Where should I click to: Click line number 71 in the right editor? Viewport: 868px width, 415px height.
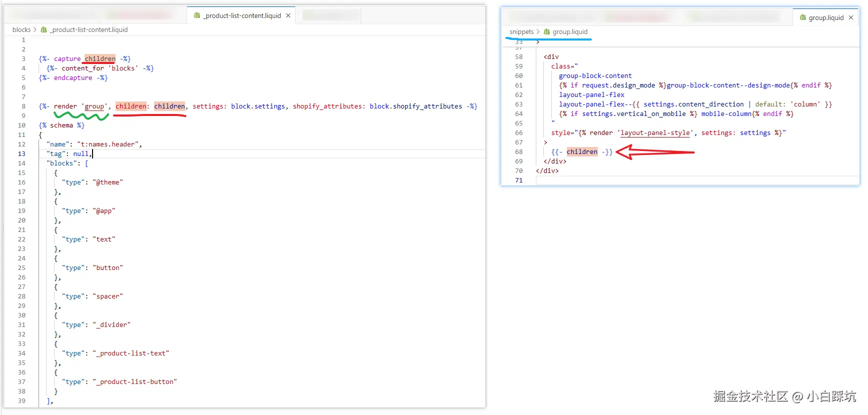[519, 180]
